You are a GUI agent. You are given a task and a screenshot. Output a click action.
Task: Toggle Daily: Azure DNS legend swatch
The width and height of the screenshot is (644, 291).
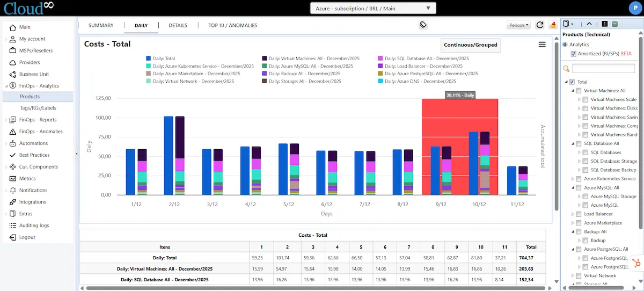click(380, 81)
